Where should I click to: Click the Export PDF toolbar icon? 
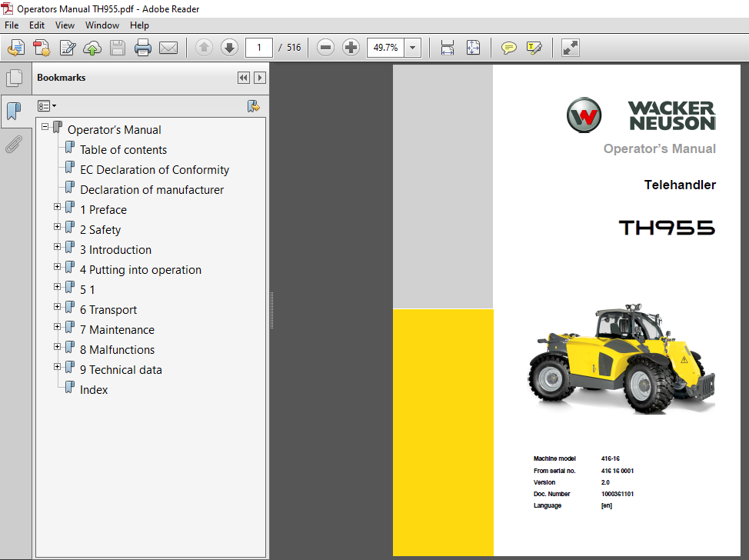15,48
